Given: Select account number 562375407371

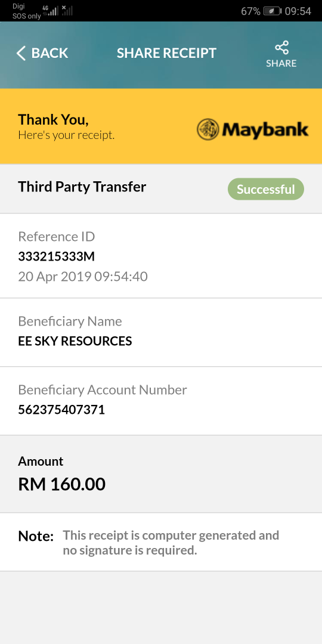Looking at the screenshot, I should pos(61,410).
